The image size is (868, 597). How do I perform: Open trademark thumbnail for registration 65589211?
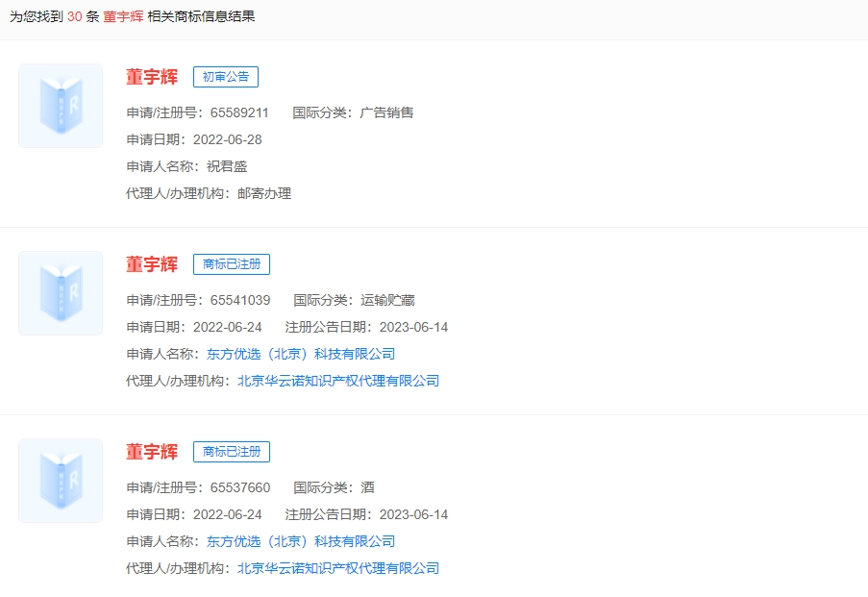[x=61, y=106]
